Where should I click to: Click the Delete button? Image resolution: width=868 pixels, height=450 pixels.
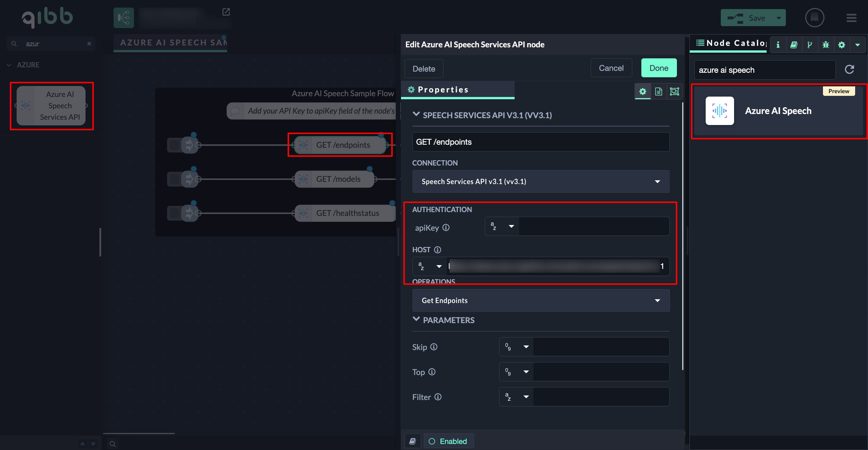(x=424, y=69)
